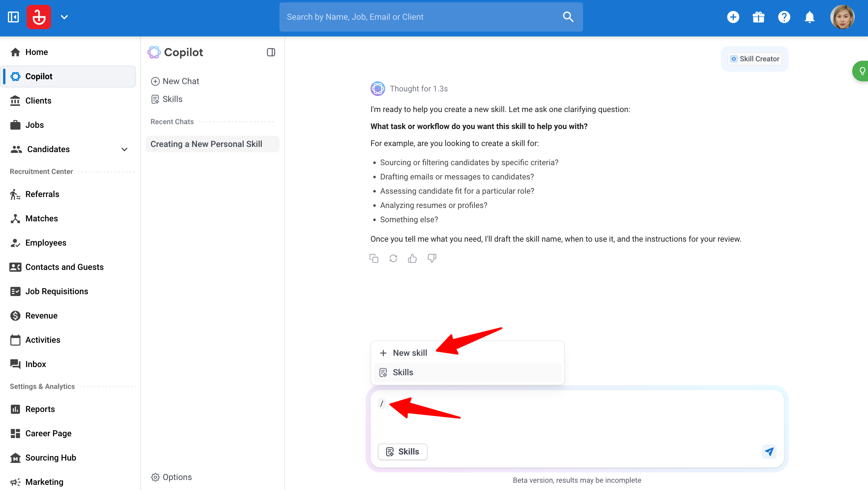This screenshot has width=868, height=490.
Task: Select Copilot in the left sidebar
Action: point(68,76)
